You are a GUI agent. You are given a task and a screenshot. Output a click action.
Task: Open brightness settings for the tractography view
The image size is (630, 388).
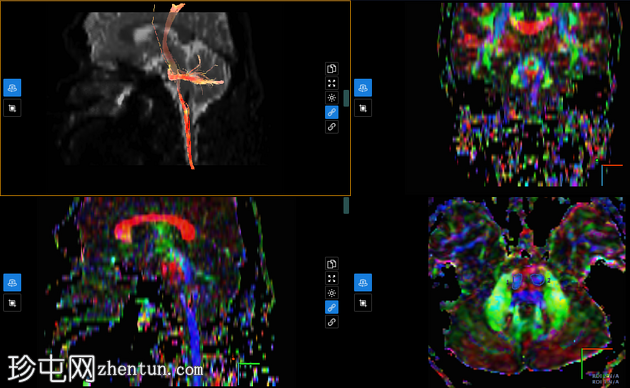[x=331, y=98]
